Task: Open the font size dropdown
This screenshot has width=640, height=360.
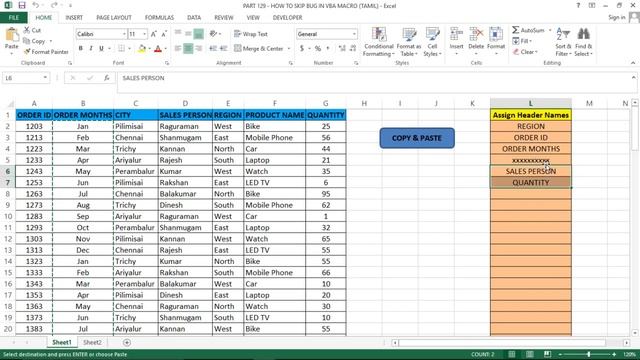Action: (144, 34)
